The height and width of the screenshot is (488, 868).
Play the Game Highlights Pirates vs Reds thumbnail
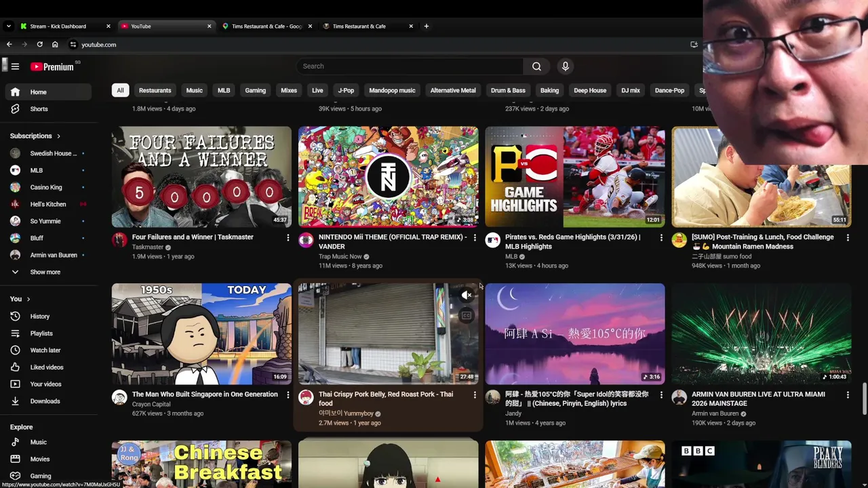[575, 177]
